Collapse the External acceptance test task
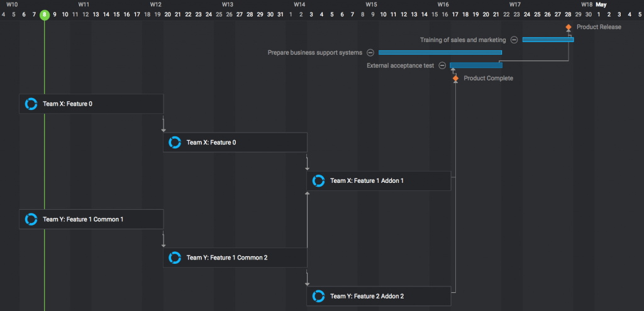This screenshot has width=644, height=311. click(442, 65)
